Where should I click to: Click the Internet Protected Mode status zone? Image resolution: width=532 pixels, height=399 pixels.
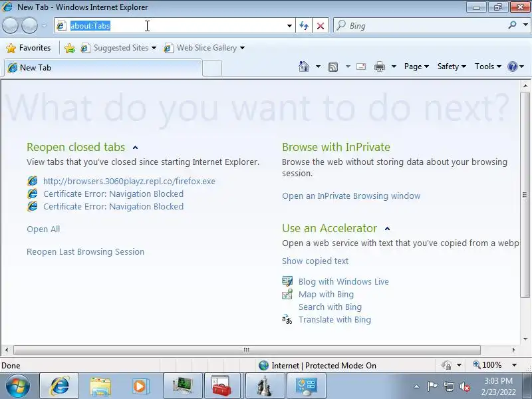coord(317,365)
